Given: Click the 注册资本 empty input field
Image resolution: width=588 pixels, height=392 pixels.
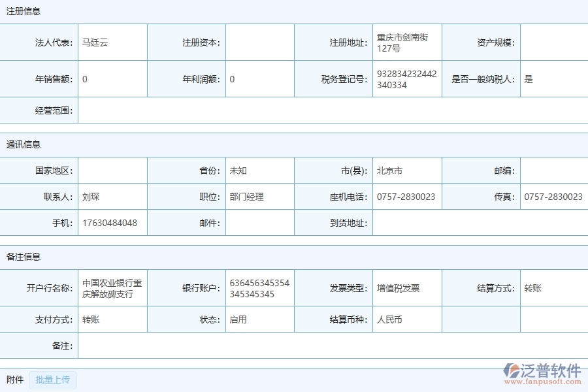Looking at the screenshot, I should click(x=260, y=42).
